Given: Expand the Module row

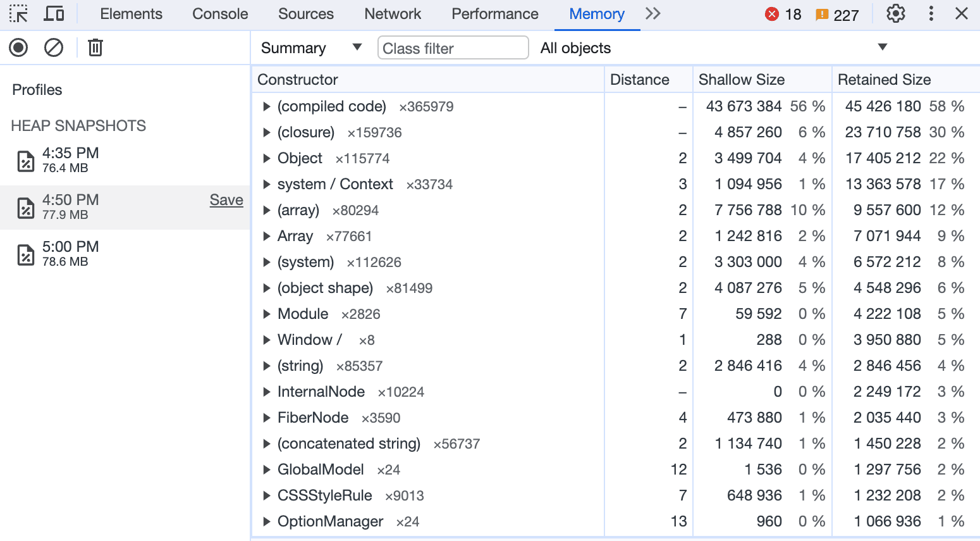Looking at the screenshot, I should pyautogui.click(x=266, y=314).
